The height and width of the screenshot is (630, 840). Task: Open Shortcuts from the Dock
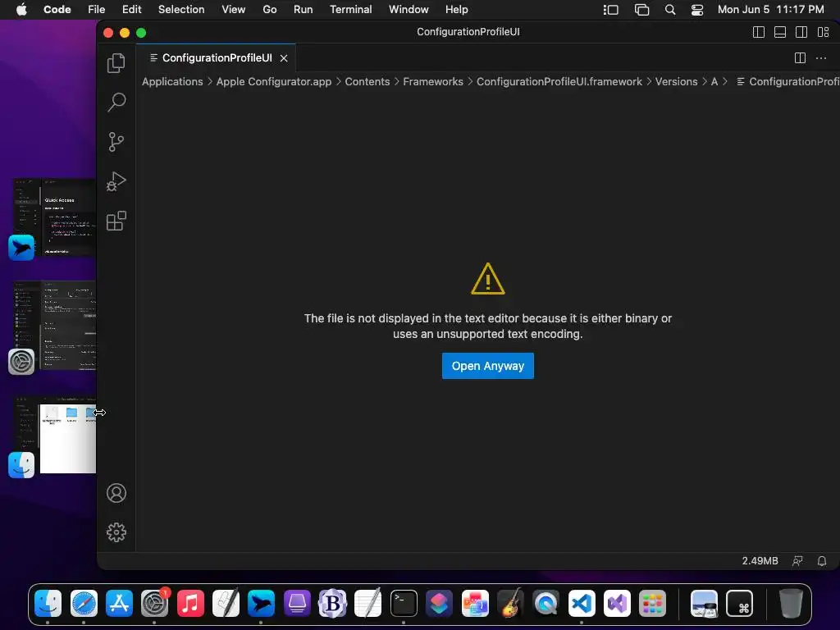point(439,604)
